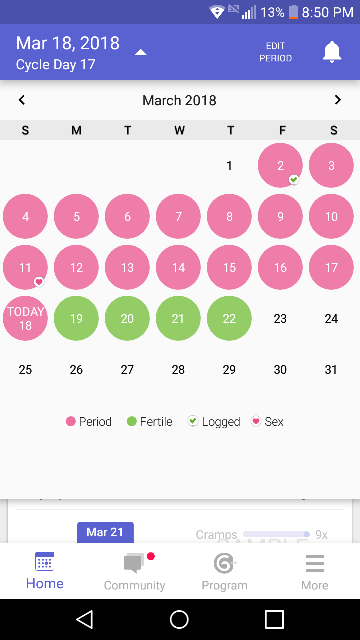This screenshot has width=360, height=640.
Task: Select the TODAY 18 period day
Action: pos(25,318)
